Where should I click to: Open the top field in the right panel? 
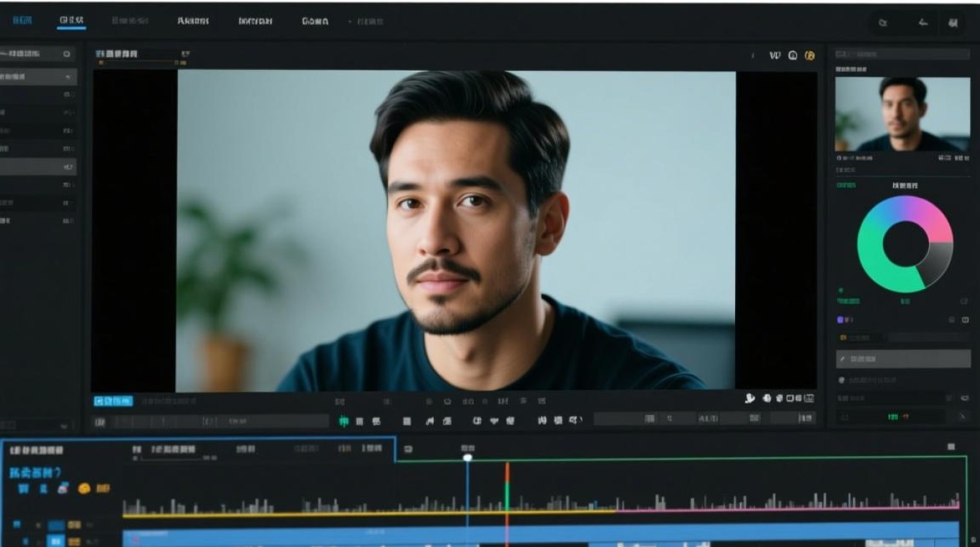(902, 54)
